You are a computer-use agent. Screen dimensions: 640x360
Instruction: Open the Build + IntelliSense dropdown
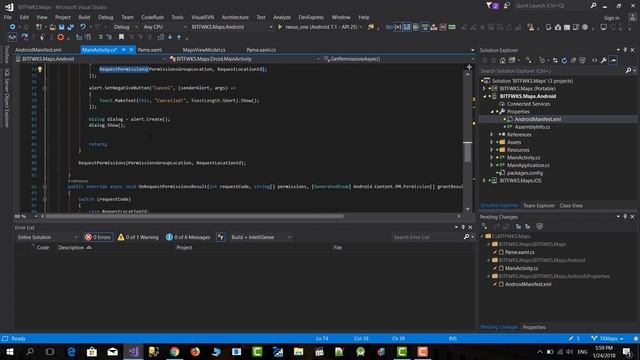(260, 237)
